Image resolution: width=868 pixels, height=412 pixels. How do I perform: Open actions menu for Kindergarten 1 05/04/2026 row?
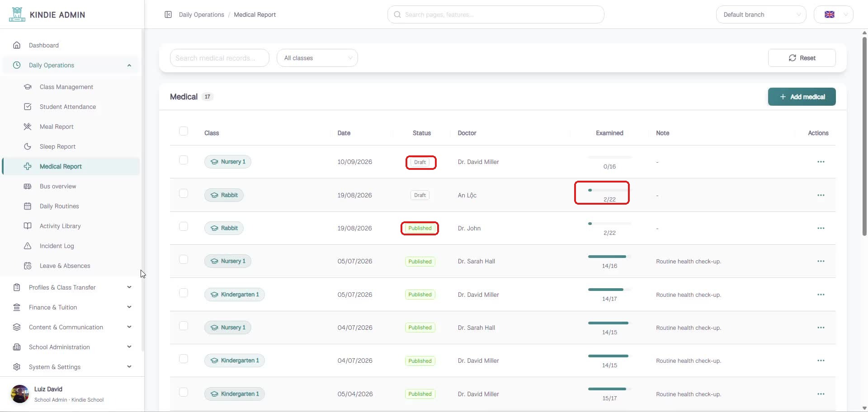point(821,394)
